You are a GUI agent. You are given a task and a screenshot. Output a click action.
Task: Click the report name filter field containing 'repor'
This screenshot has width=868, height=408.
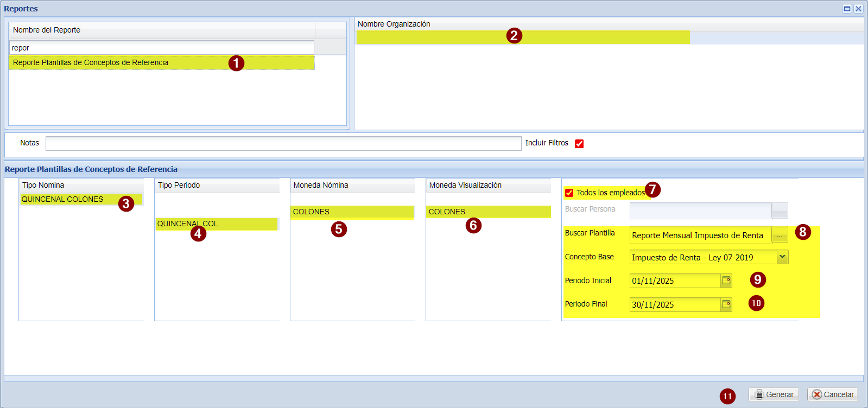pos(161,48)
